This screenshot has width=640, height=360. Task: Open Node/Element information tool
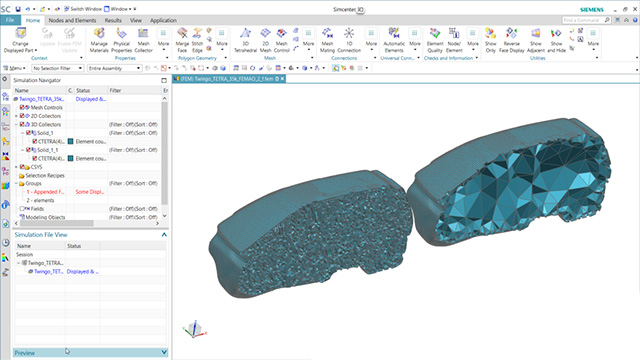(x=454, y=40)
